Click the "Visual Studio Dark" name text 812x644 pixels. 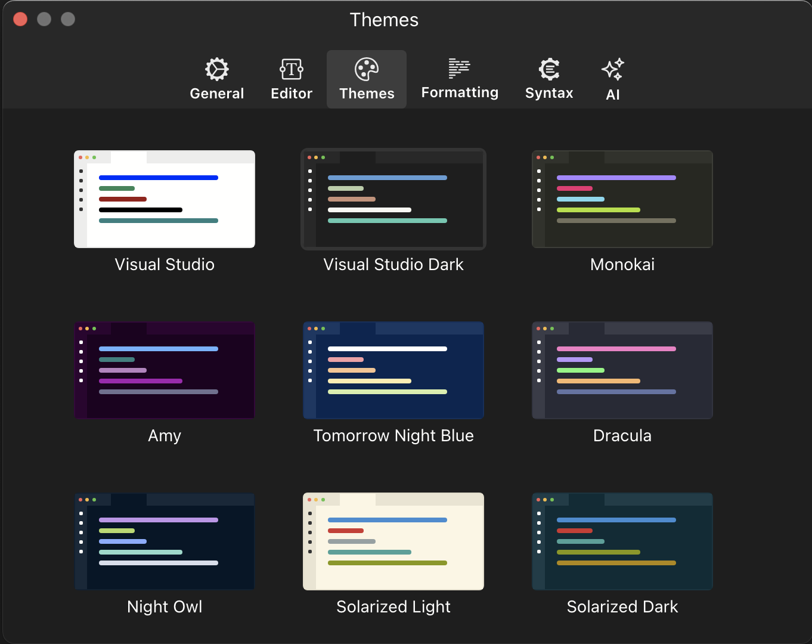click(x=393, y=264)
